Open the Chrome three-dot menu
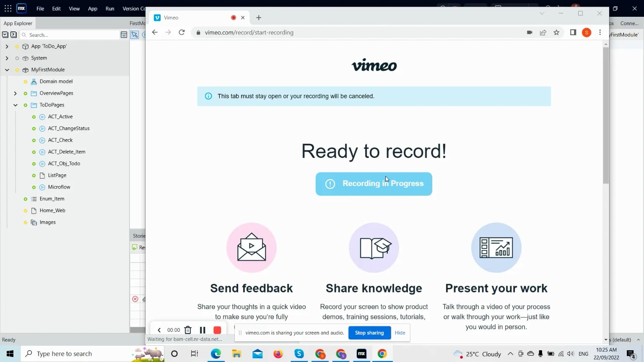 (x=600, y=32)
